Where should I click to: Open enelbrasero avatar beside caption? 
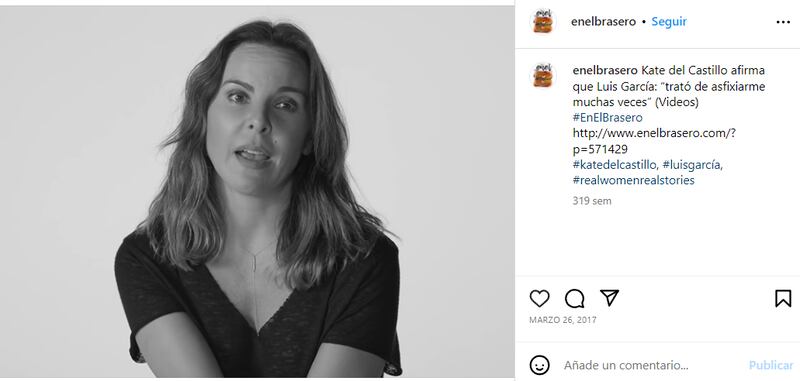click(x=543, y=75)
